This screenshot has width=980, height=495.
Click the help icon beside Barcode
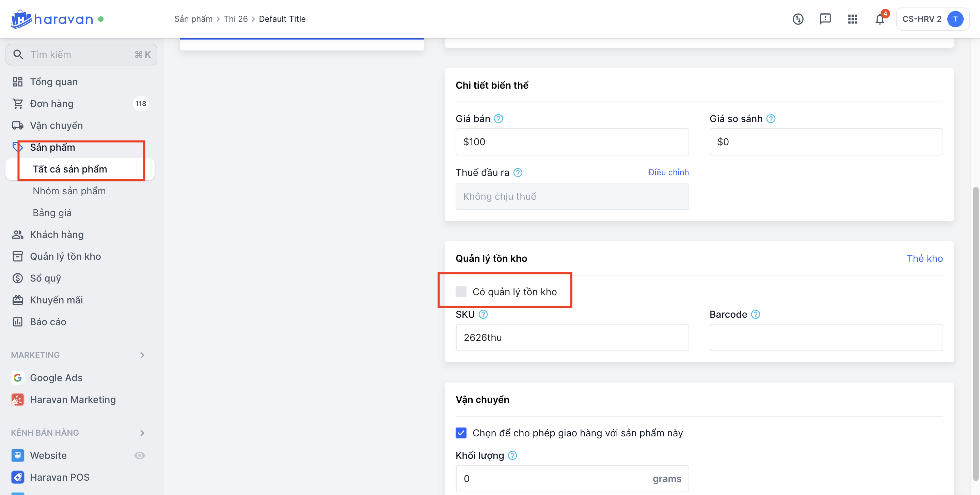click(756, 315)
